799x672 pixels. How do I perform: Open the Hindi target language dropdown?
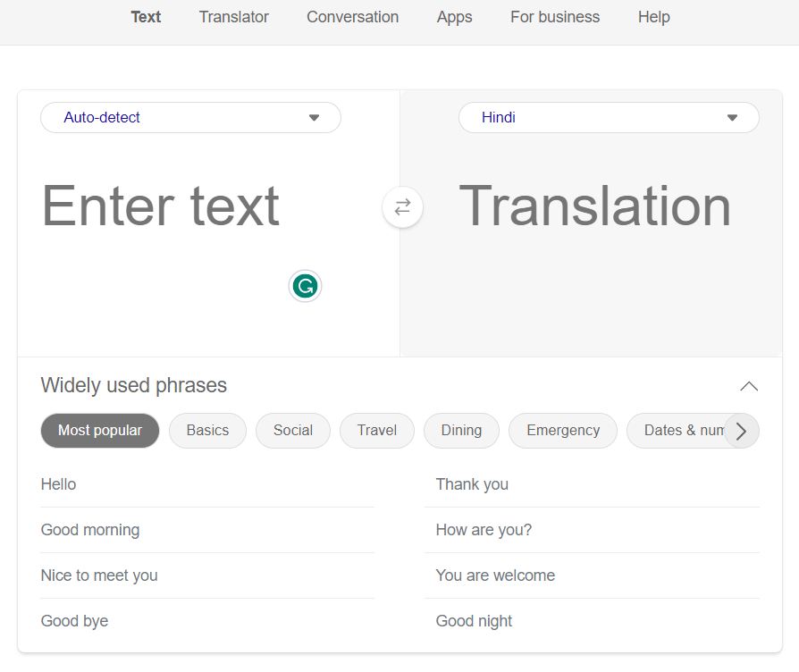pos(609,118)
